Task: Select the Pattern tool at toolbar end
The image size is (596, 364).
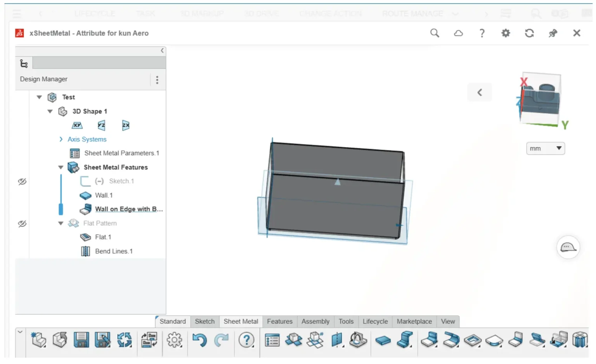Action: coord(580,340)
